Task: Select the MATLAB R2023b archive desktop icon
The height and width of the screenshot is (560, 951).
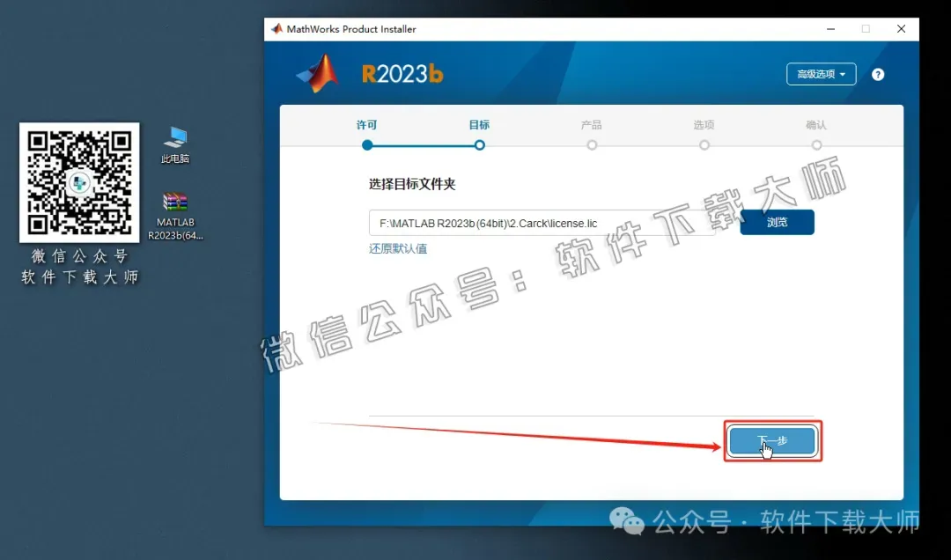Action: (175, 217)
